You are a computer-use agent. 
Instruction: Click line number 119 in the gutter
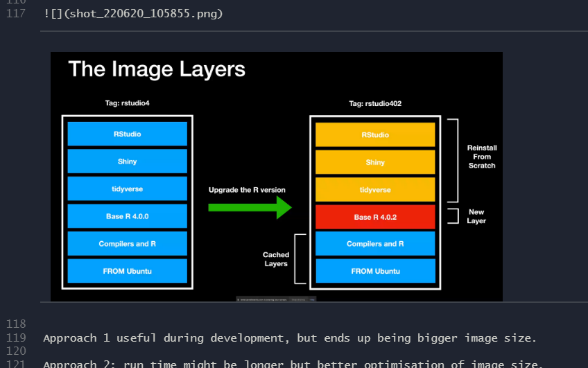tap(16, 338)
